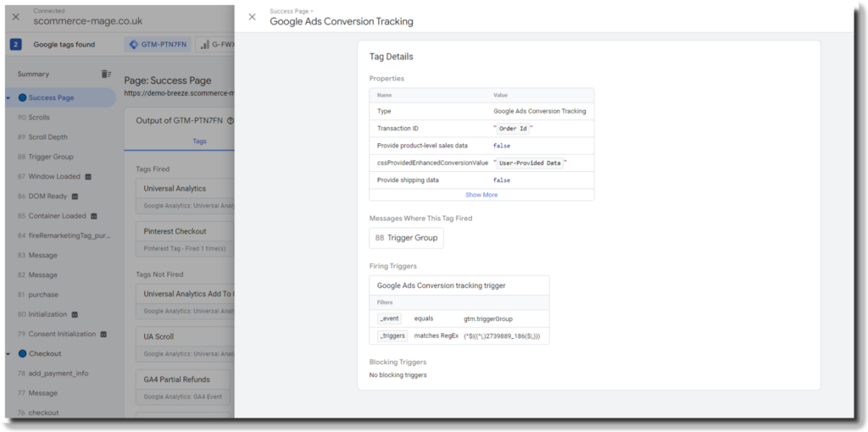Open the Tags tab
868x432 pixels.
(x=199, y=141)
